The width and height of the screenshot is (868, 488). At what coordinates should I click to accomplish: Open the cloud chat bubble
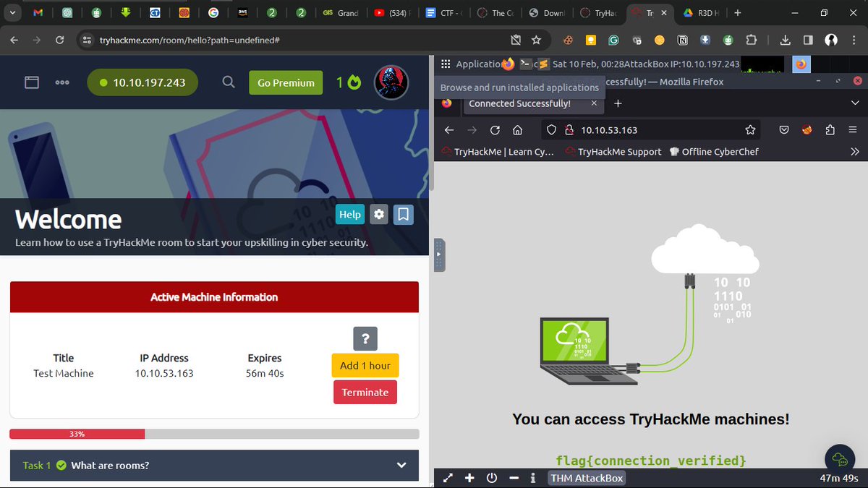pyautogui.click(x=840, y=459)
